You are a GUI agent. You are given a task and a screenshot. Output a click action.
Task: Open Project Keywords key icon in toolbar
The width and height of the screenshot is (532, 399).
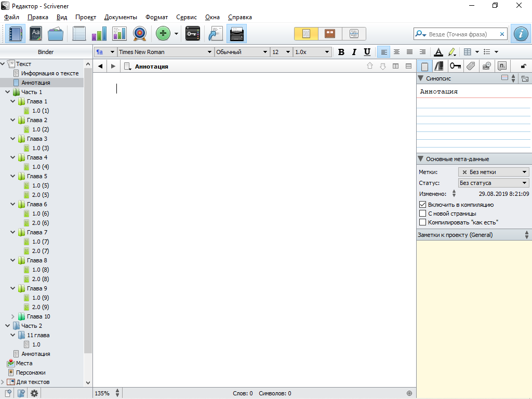tap(193, 34)
